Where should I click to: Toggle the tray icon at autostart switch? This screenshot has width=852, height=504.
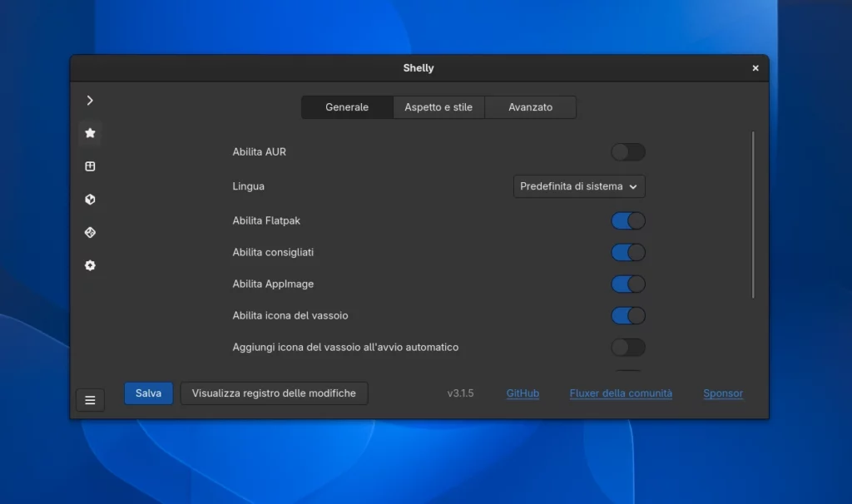point(628,347)
